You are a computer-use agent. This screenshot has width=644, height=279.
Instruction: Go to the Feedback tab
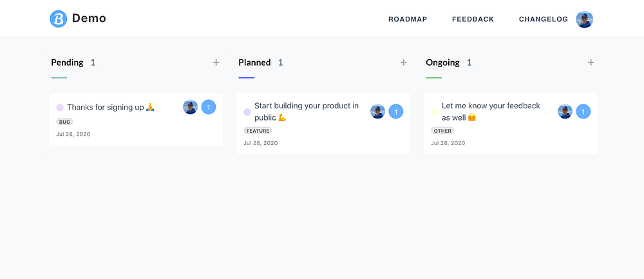(x=473, y=19)
